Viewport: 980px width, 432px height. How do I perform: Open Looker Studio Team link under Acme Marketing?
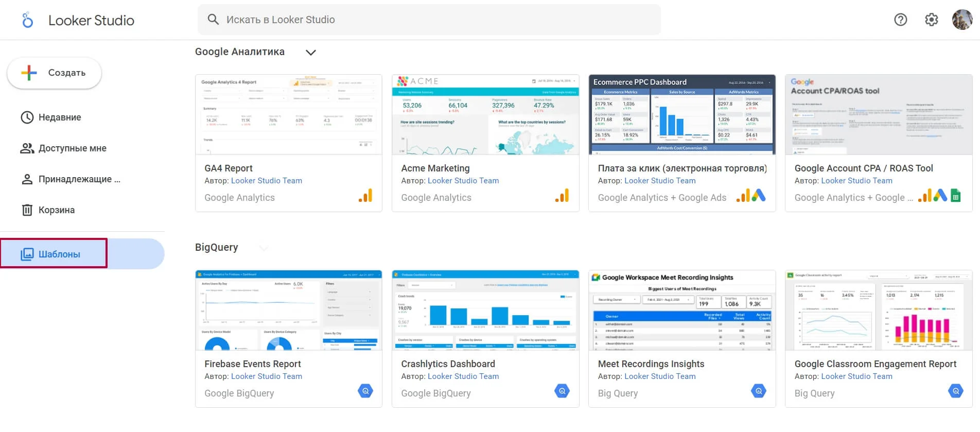[463, 181]
